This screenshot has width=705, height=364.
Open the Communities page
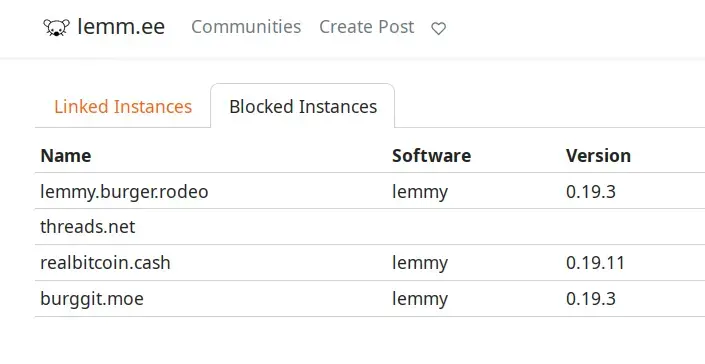246,27
